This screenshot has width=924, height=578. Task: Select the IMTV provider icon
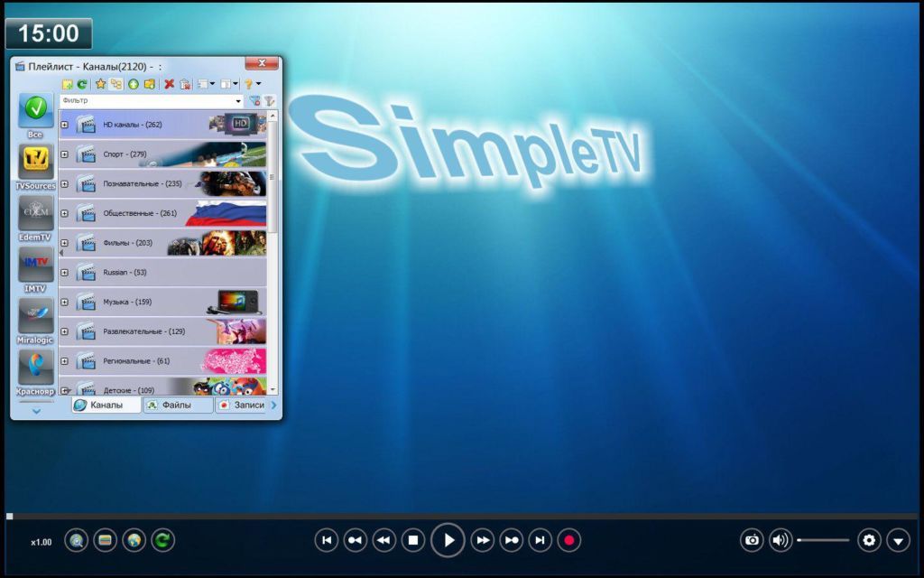(36, 265)
